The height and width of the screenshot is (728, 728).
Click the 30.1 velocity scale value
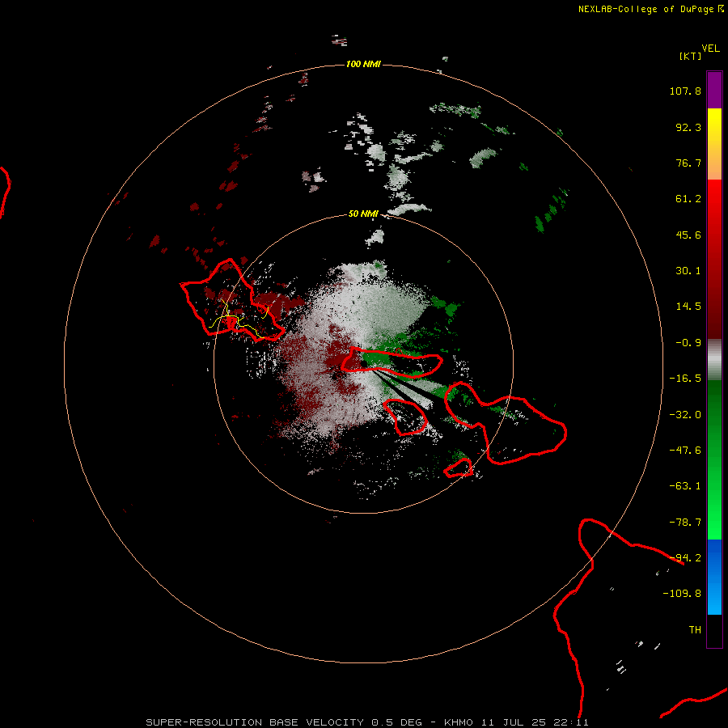[688, 271]
